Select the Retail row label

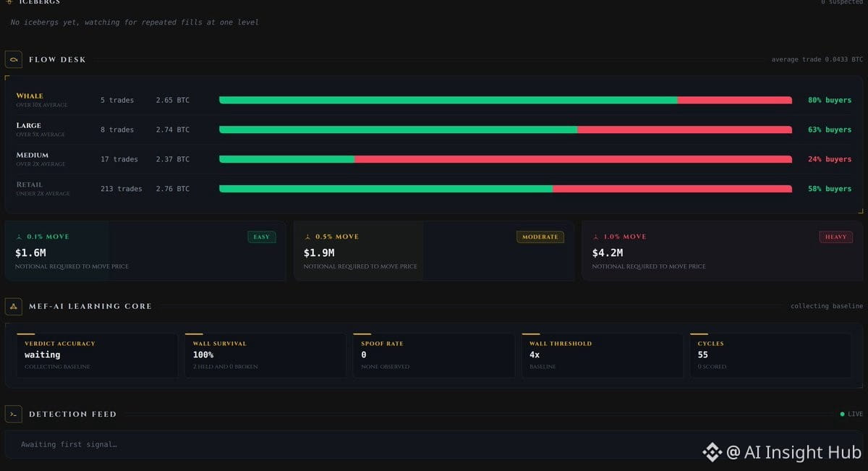click(30, 184)
